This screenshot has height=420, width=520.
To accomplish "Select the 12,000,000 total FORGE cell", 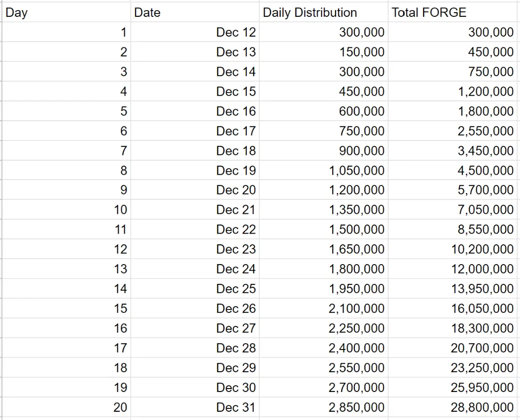I will (453, 269).
